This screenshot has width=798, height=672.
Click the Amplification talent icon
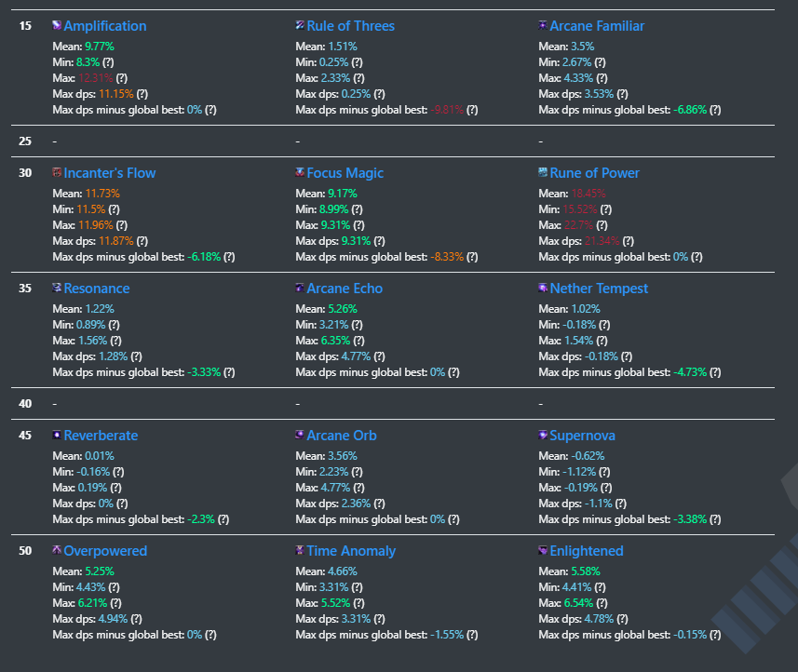pos(57,25)
